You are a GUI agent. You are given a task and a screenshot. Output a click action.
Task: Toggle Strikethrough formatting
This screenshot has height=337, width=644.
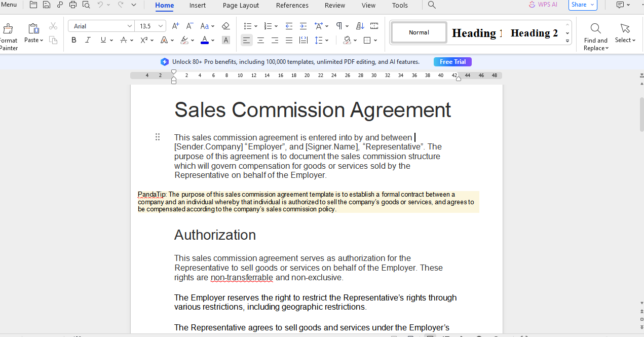point(124,40)
